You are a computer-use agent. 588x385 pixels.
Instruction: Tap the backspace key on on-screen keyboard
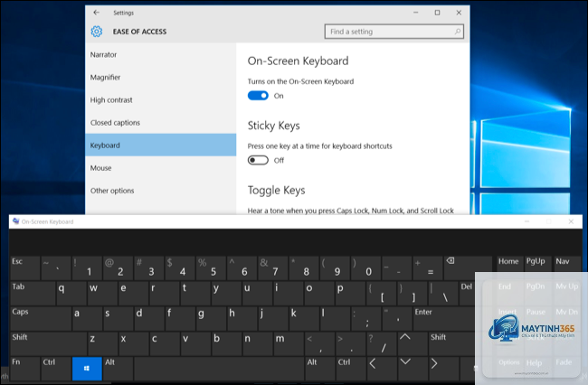point(468,268)
